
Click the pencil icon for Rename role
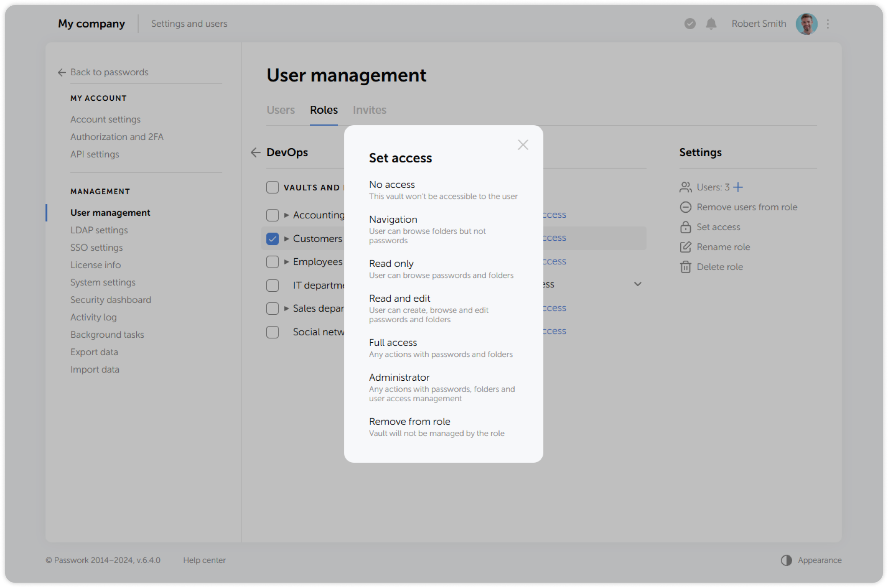point(685,247)
